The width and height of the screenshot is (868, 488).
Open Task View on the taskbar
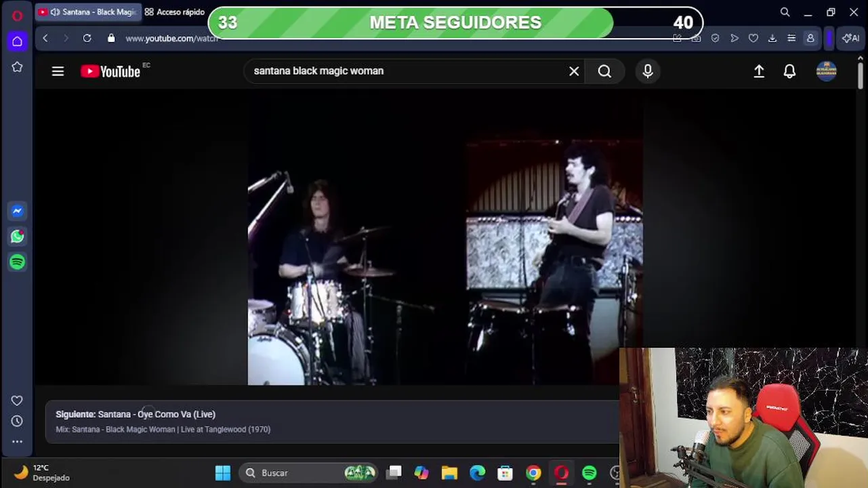coord(394,473)
